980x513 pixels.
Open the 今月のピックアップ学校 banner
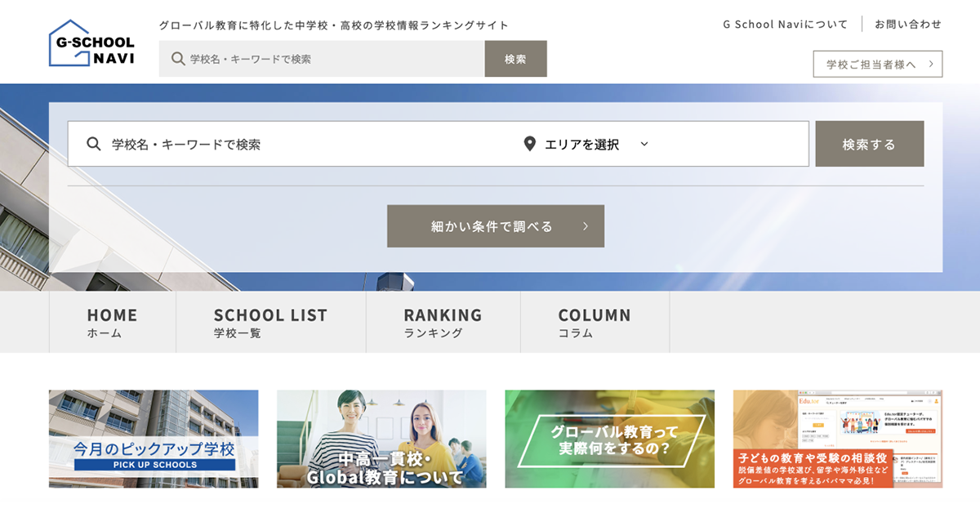click(x=154, y=439)
